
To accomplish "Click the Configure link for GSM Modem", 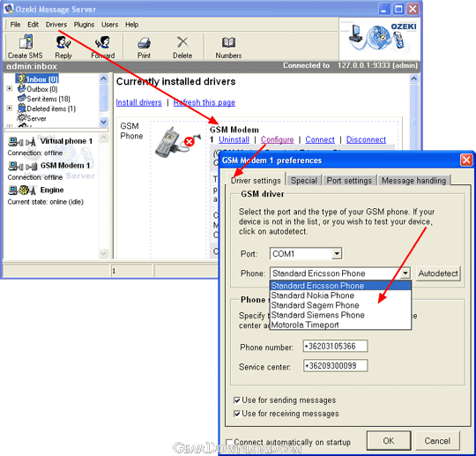I will coord(277,139).
